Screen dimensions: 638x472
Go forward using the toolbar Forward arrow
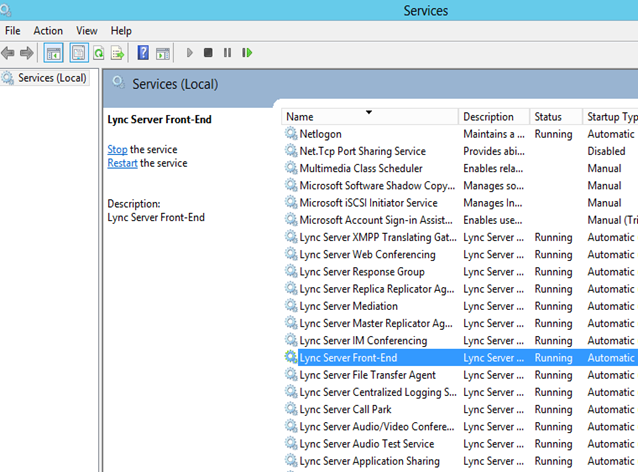(x=26, y=53)
